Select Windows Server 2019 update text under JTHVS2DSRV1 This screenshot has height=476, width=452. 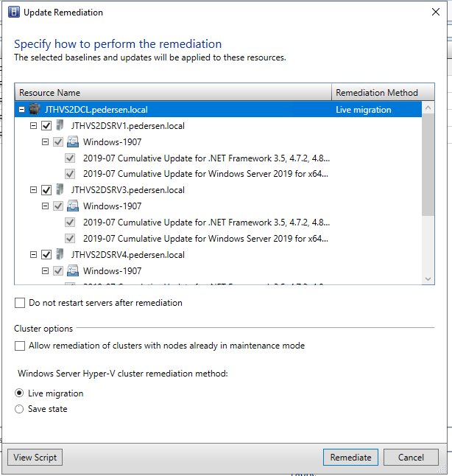(205, 174)
